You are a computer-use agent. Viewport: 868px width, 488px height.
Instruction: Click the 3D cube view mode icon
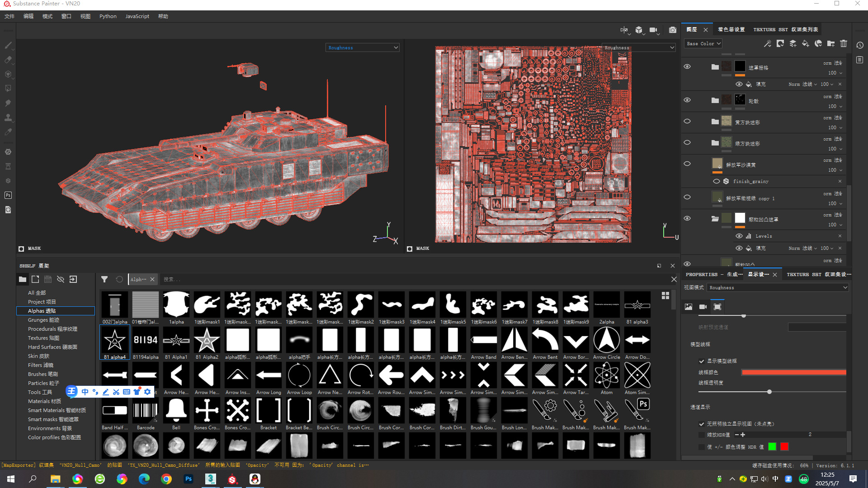click(x=639, y=30)
